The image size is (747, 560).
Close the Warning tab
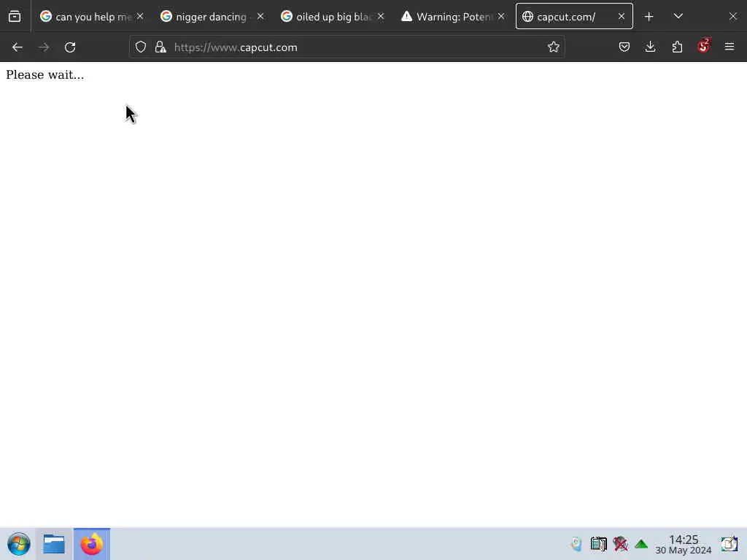(501, 17)
